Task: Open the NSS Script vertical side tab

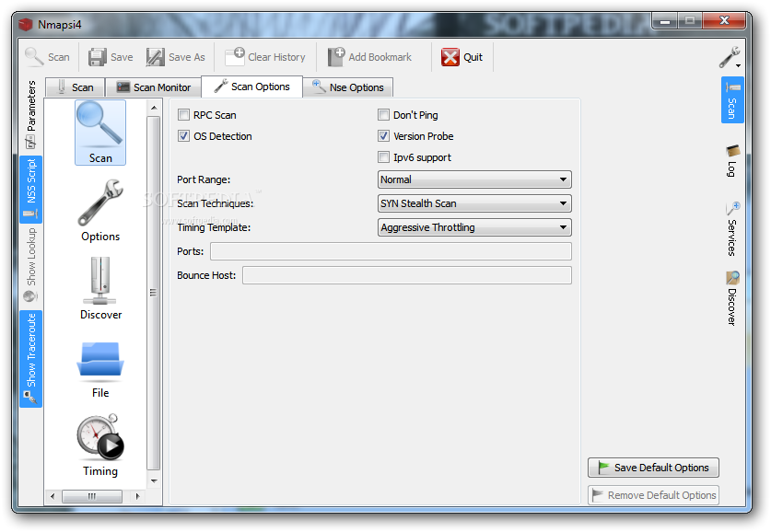Action: point(31,189)
